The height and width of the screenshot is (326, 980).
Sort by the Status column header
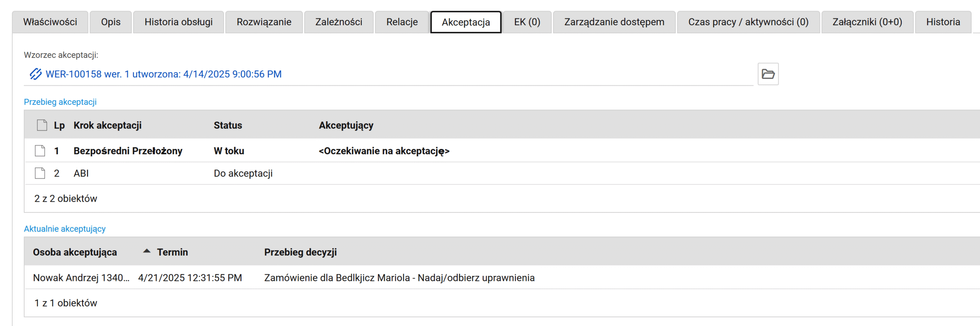[228, 125]
